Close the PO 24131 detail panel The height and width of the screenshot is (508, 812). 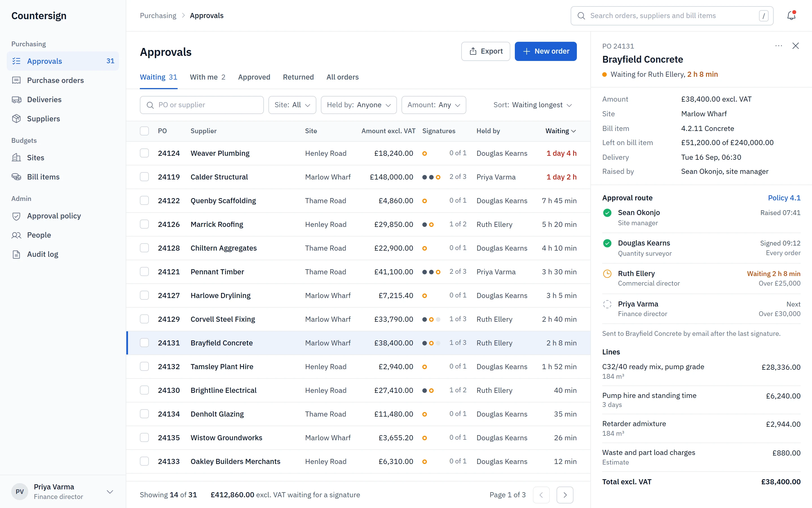[x=796, y=46]
